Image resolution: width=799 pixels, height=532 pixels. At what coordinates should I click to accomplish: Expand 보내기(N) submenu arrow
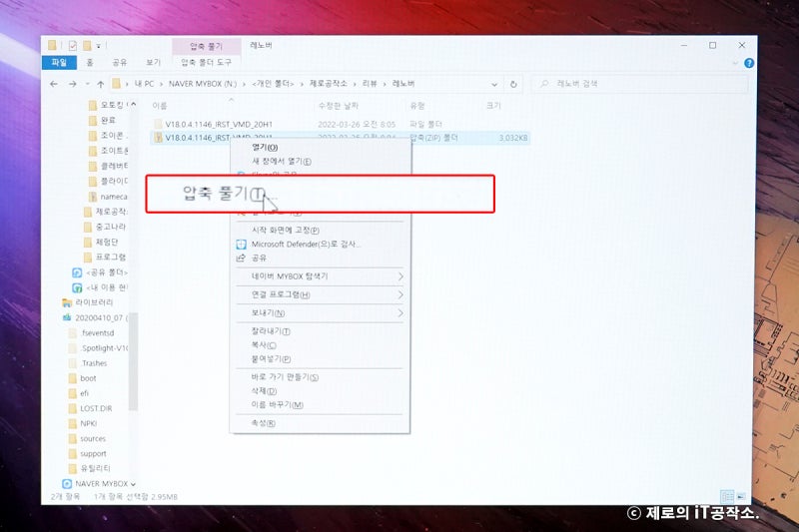pyautogui.click(x=400, y=313)
